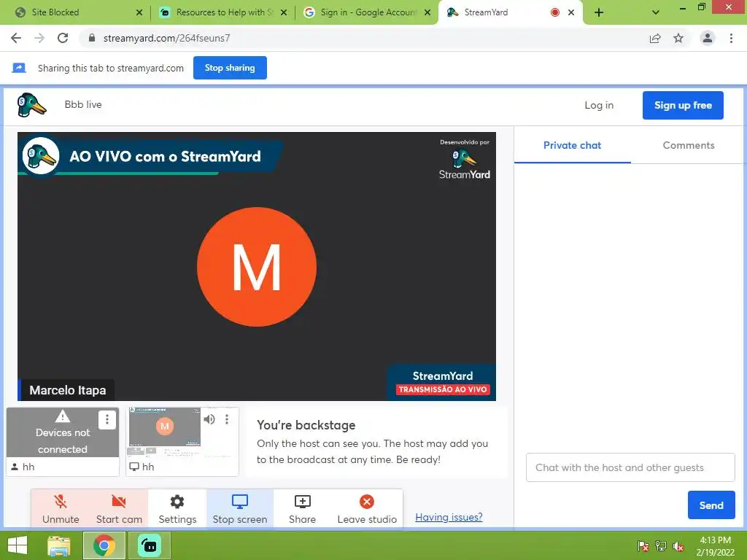This screenshot has height=560, width=747.
Task: Open a new browser tab
Action: [x=599, y=12]
